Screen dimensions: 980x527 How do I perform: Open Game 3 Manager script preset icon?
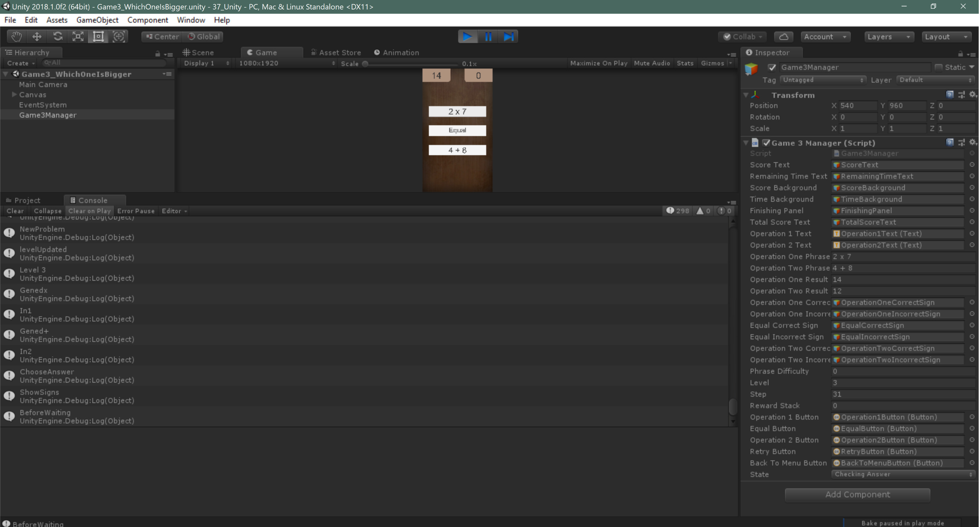coord(961,143)
